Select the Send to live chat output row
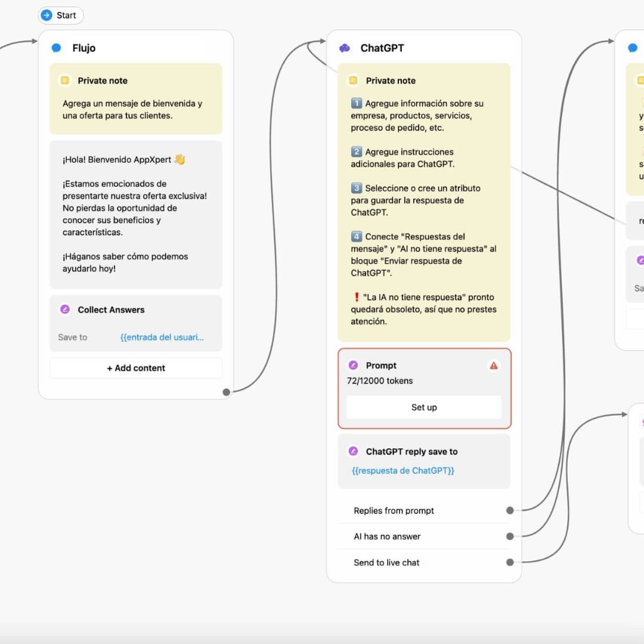 [x=386, y=562]
